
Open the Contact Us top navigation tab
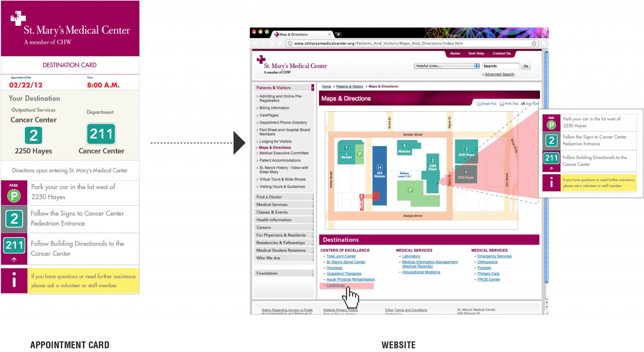[x=502, y=54]
